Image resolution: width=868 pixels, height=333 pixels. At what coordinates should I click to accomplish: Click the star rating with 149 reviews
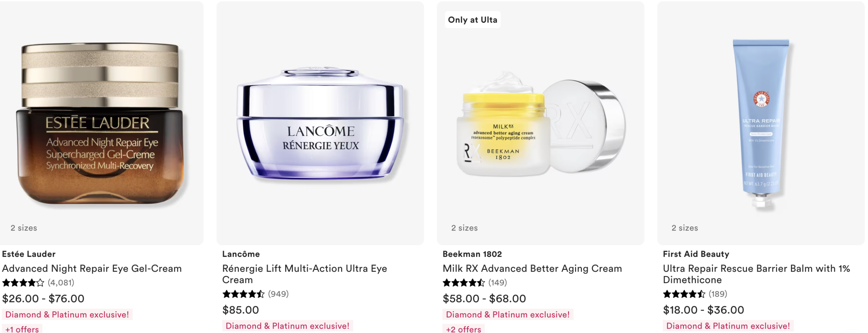pyautogui.click(x=475, y=282)
